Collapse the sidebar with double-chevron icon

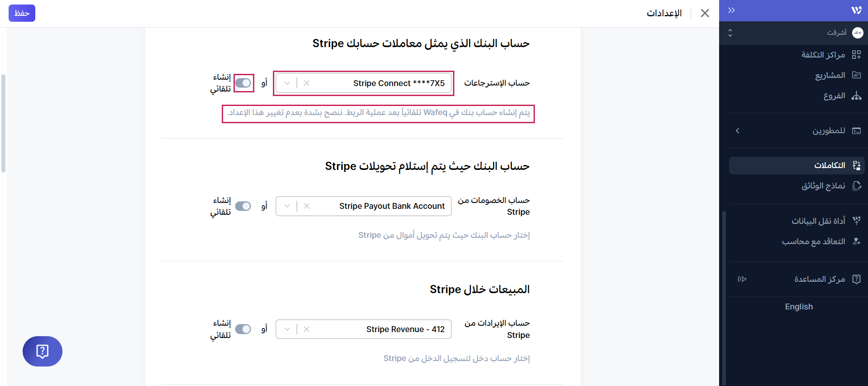coord(731,10)
